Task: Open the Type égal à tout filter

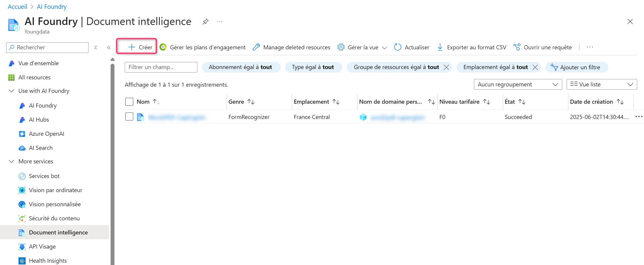Action: (313, 67)
